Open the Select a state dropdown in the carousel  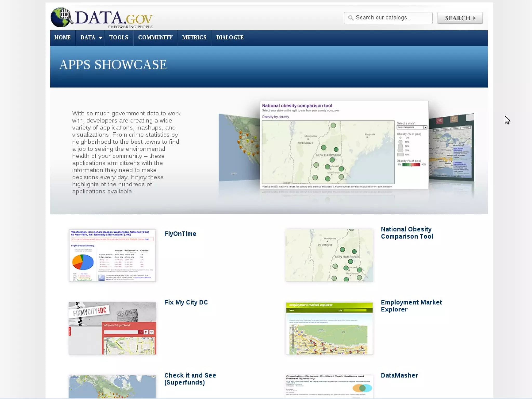[412, 127]
